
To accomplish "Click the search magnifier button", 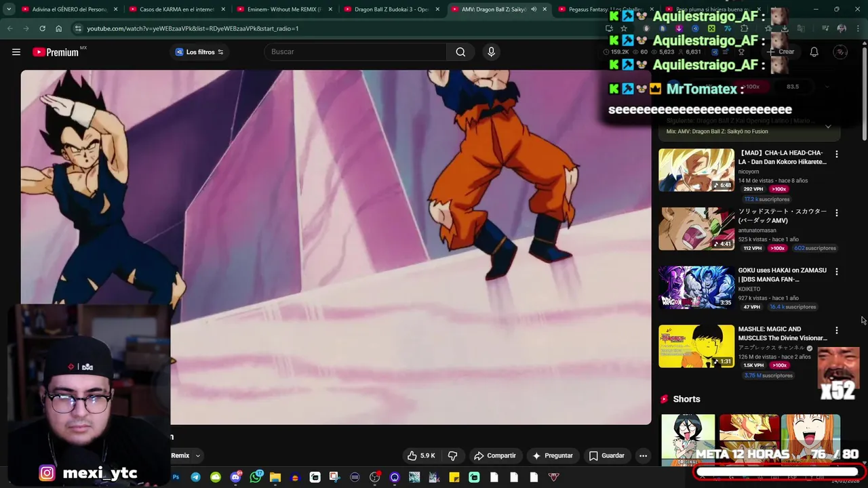I will (460, 52).
